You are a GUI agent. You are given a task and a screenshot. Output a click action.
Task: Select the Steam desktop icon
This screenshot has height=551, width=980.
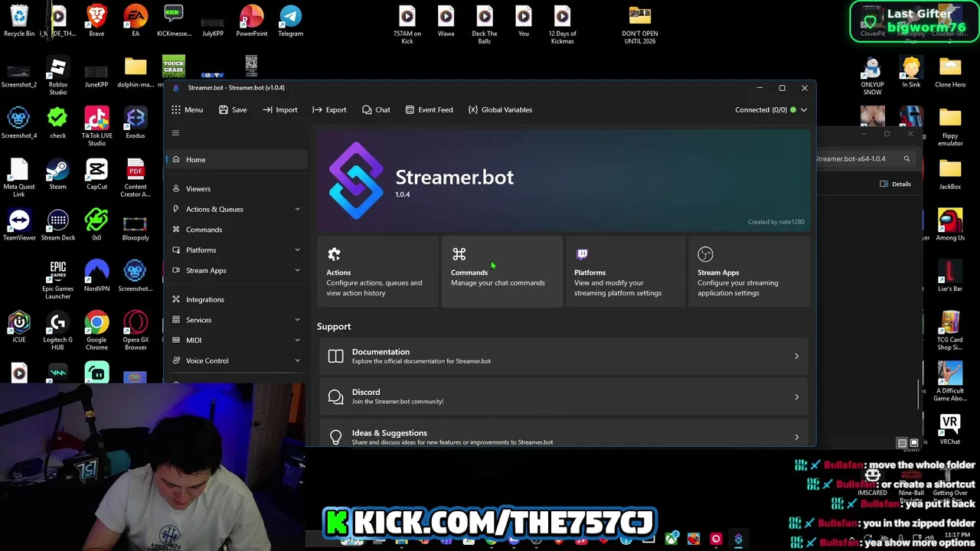point(57,174)
